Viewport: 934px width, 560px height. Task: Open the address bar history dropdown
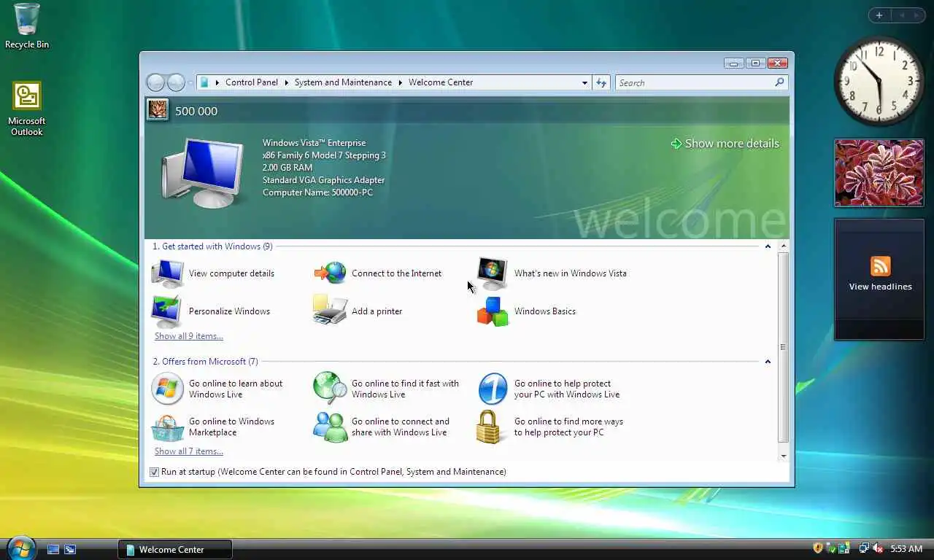pyautogui.click(x=584, y=82)
